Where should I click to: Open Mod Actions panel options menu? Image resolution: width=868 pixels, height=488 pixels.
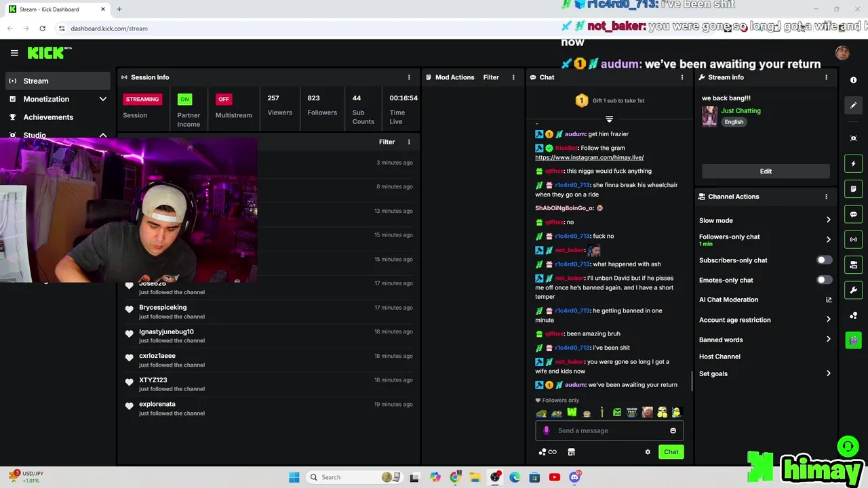513,77
